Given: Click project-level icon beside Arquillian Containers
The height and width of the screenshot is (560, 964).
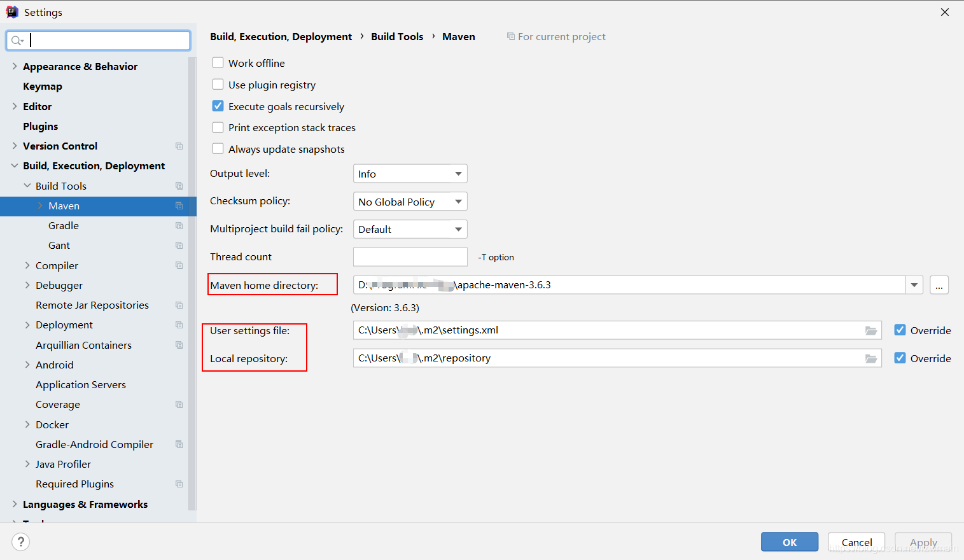Looking at the screenshot, I should pyautogui.click(x=179, y=345).
